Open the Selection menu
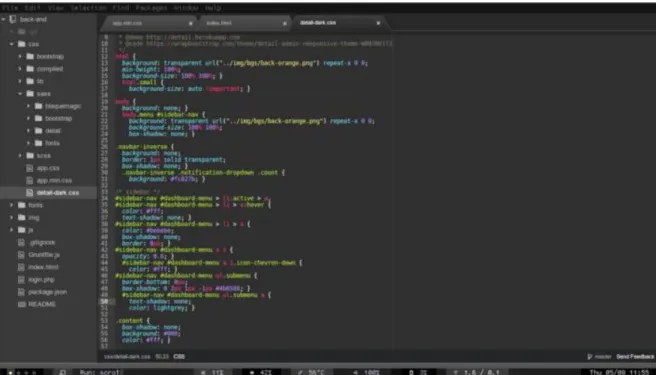The height and width of the screenshot is (375, 656). coord(88,8)
